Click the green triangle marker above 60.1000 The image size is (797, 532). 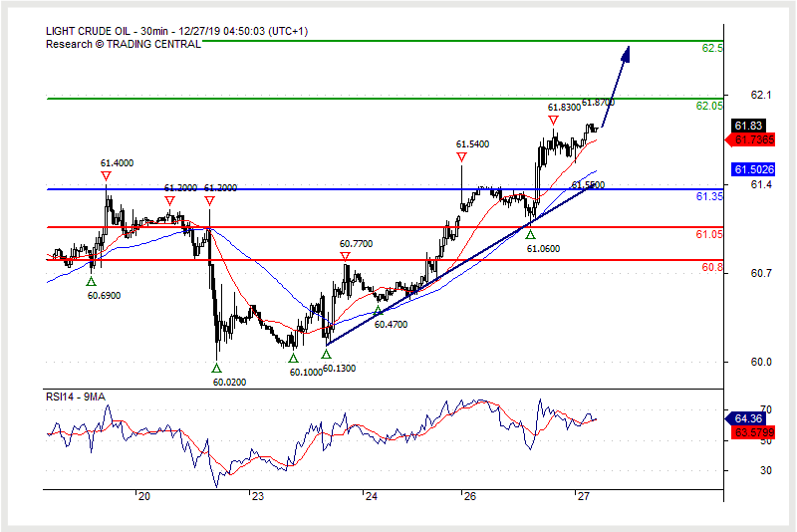coord(293,359)
